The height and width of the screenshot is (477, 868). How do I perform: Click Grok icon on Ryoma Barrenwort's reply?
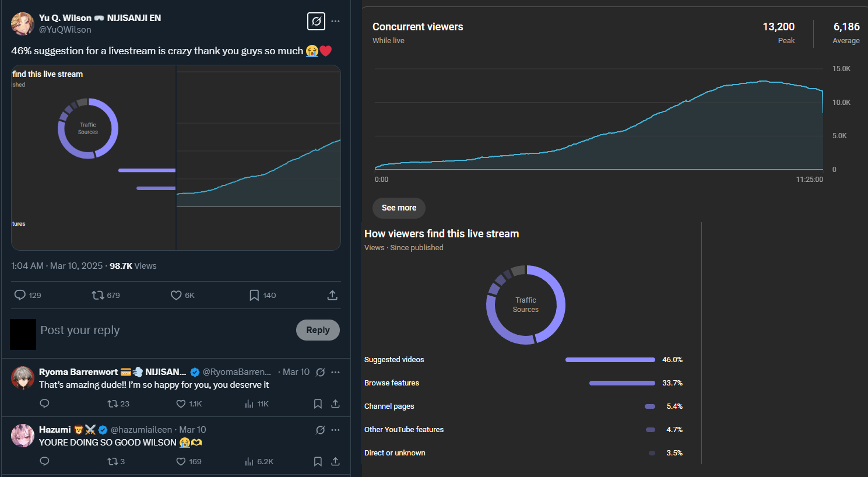[x=320, y=372]
